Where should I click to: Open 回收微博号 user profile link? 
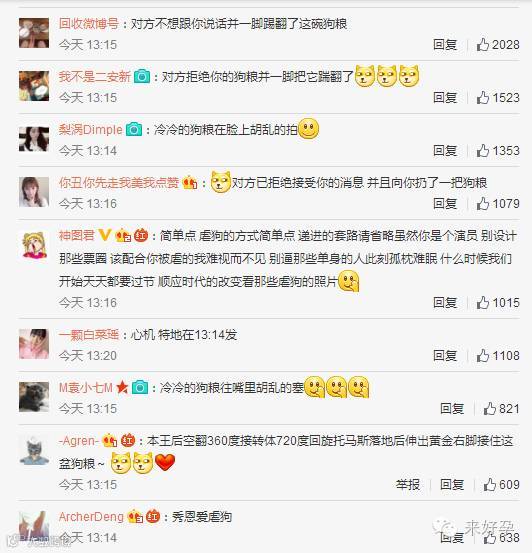(x=89, y=24)
